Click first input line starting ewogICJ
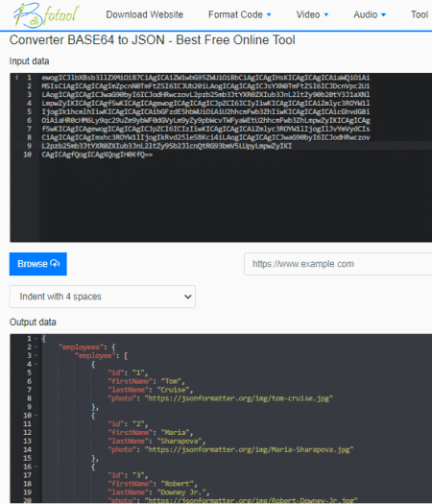Screen dimensions: 432x504 tap(205, 78)
